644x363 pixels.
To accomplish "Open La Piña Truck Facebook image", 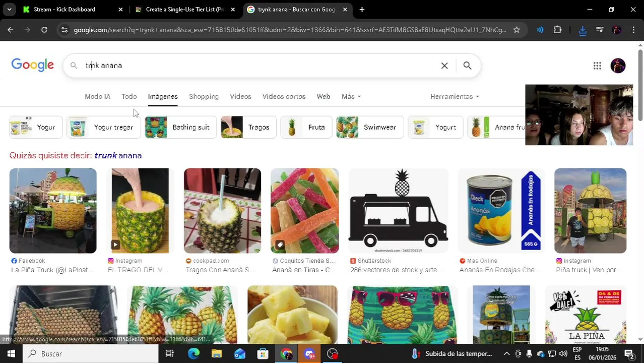I will (53, 211).
